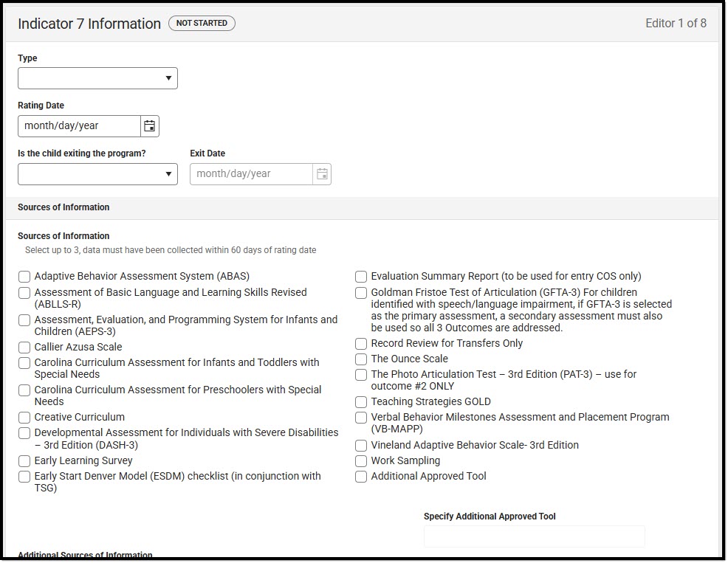Screen dimensions: 728x563
Task: Click the Editor 1 of 8 text
Action: tap(676, 23)
